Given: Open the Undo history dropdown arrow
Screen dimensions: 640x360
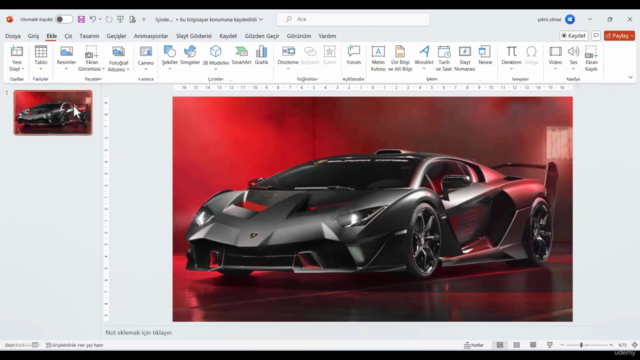Looking at the screenshot, I should 100,19.
